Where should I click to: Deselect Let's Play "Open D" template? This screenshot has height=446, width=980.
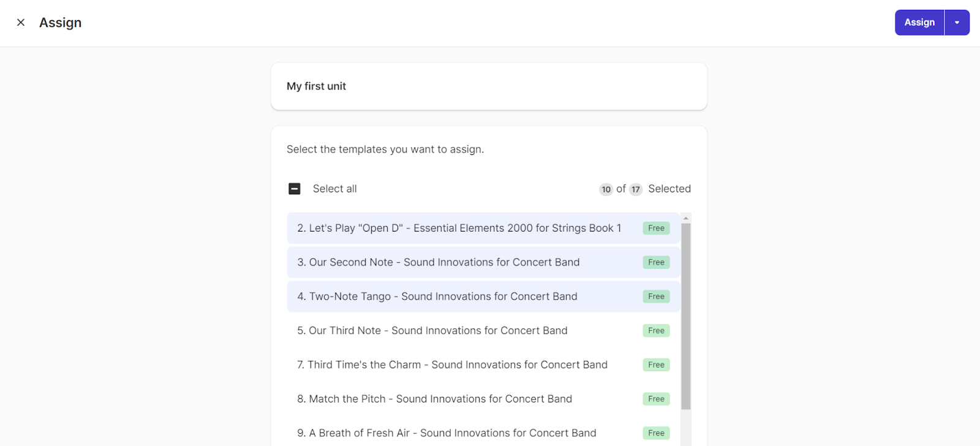[x=459, y=229]
